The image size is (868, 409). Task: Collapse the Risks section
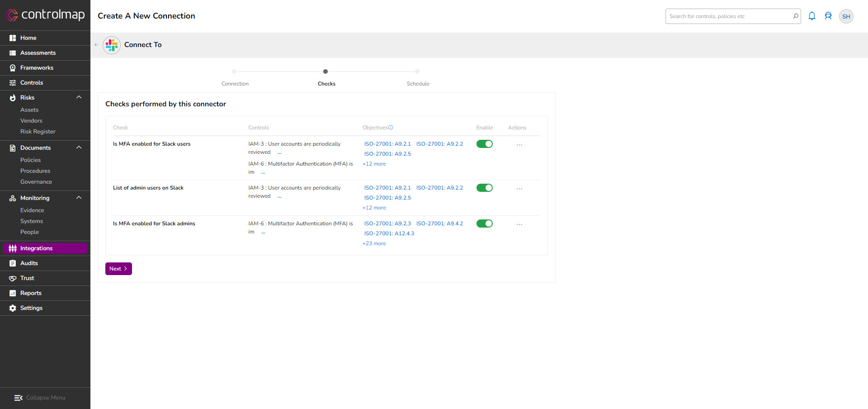79,97
